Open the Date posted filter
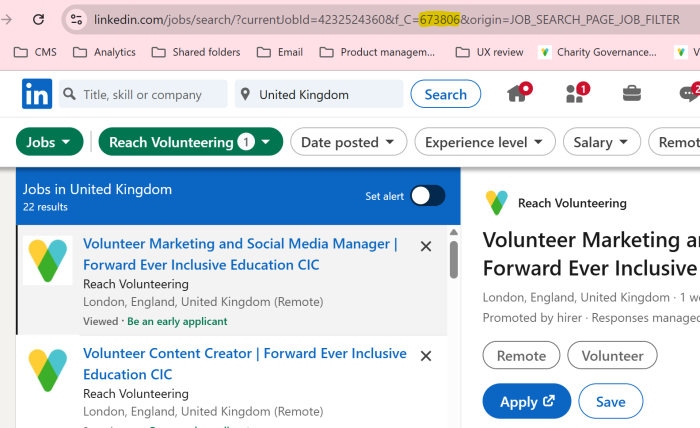The width and height of the screenshot is (700, 428). [x=348, y=142]
